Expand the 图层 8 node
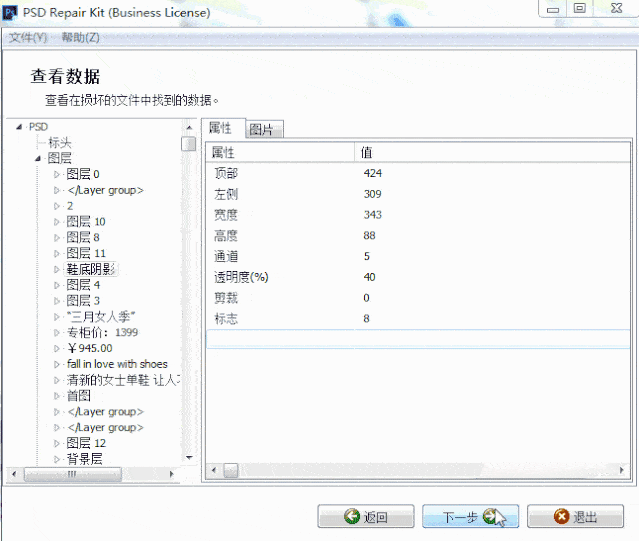The height and width of the screenshot is (541, 639). click(x=57, y=238)
